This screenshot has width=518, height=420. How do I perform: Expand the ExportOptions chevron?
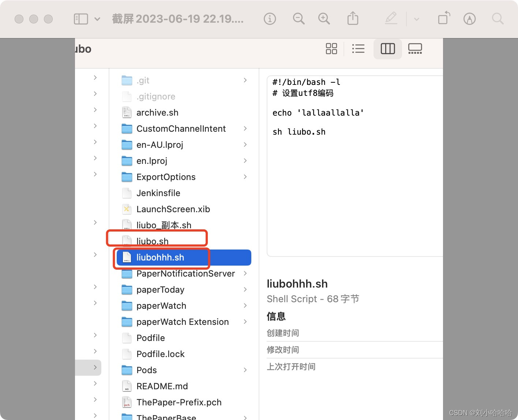tap(245, 177)
